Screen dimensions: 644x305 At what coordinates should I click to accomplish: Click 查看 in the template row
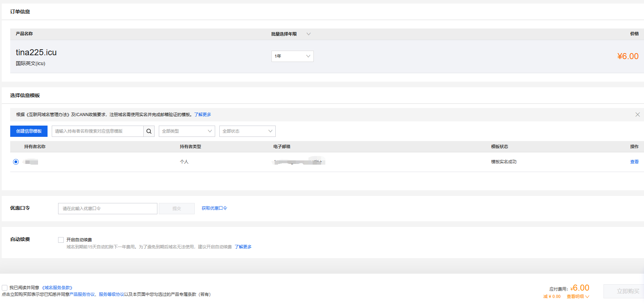(x=634, y=162)
